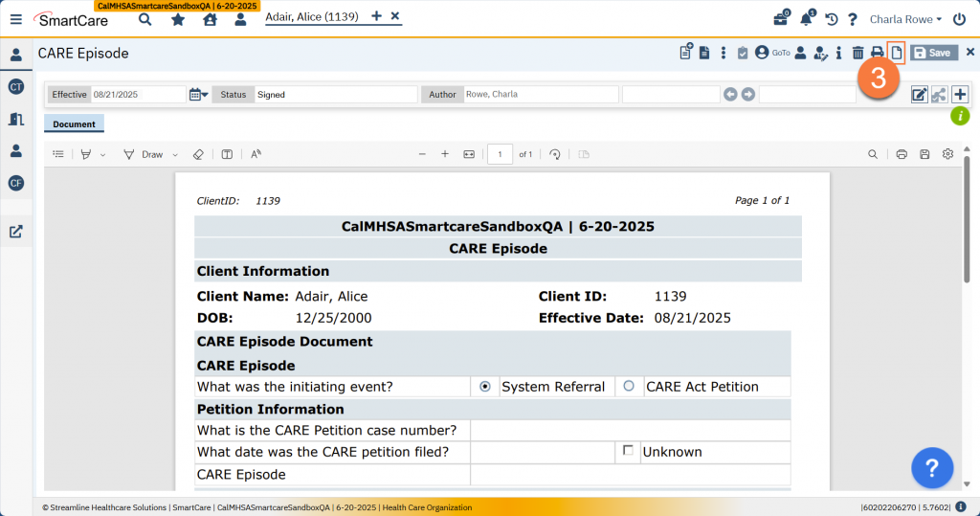Add a new client tab with plus
The width and height of the screenshot is (980, 516).
[x=376, y=16]
